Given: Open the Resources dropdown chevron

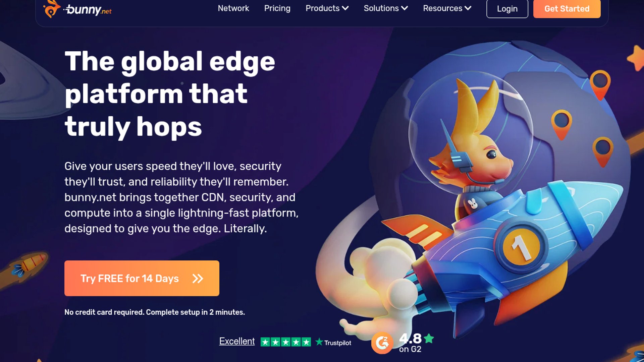Looking at the screenshot, I should point(468,8).
